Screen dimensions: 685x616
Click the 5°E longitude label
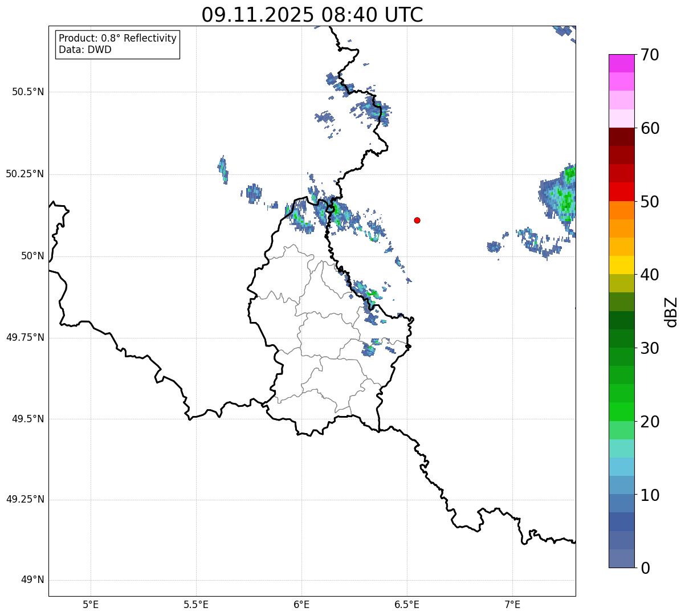point(91,604)
